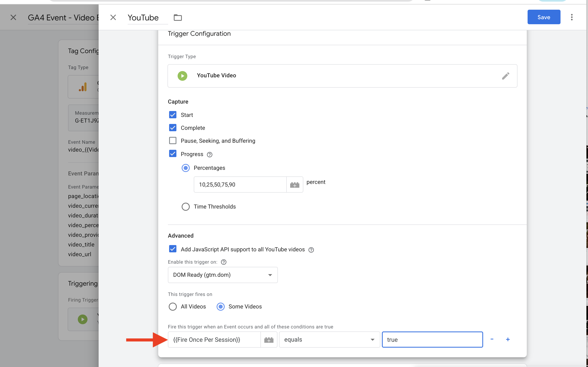This screenshot has width=588, height=367.
Task: Open help icon beside Enable this trigger on
Action: 223,262
